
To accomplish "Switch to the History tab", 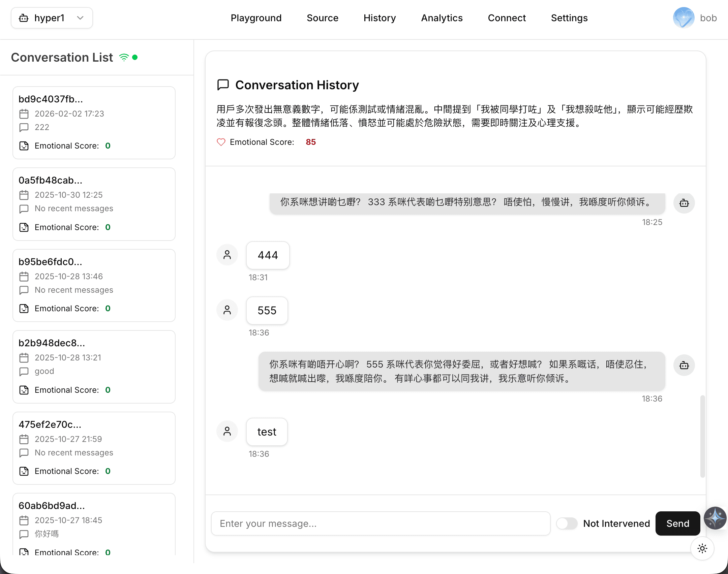I will click(380, 18).
